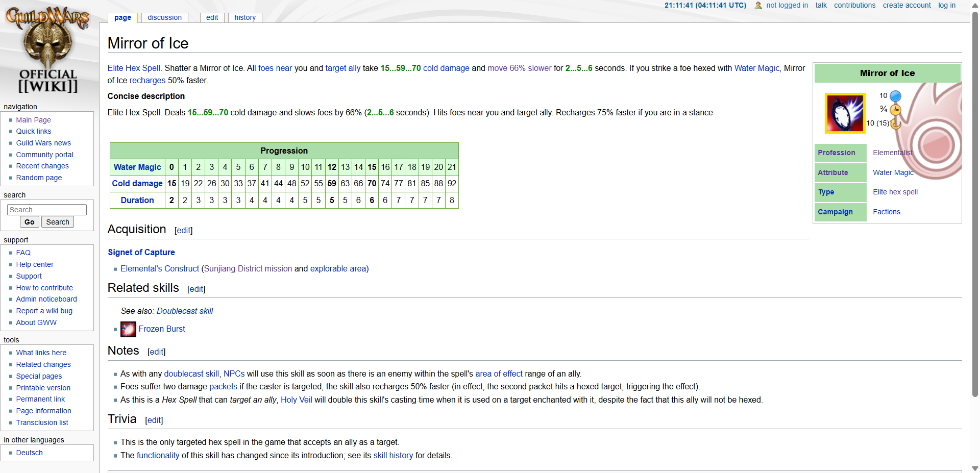Click Permanent link
980x473 pixels.
pyautogui.click(x=40, y=400)
